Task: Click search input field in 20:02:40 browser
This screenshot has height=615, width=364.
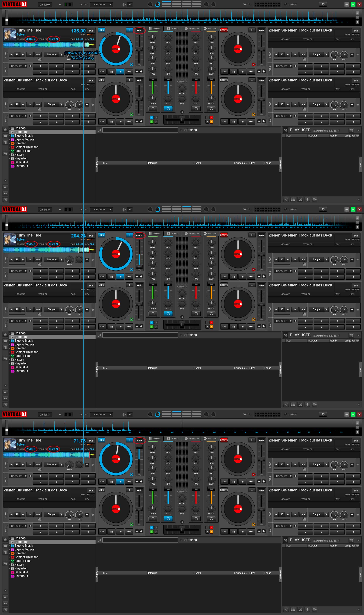Action: point(140,130)
